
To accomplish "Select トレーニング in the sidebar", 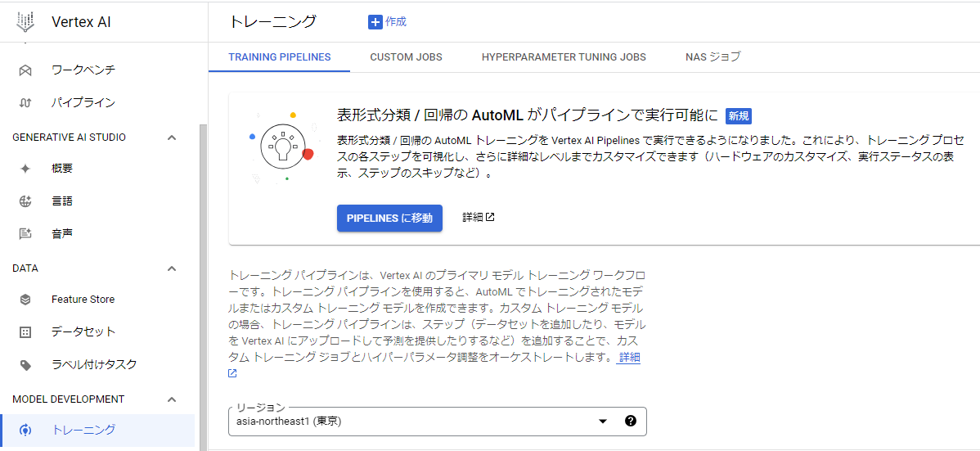I will (x=97, y=430).
